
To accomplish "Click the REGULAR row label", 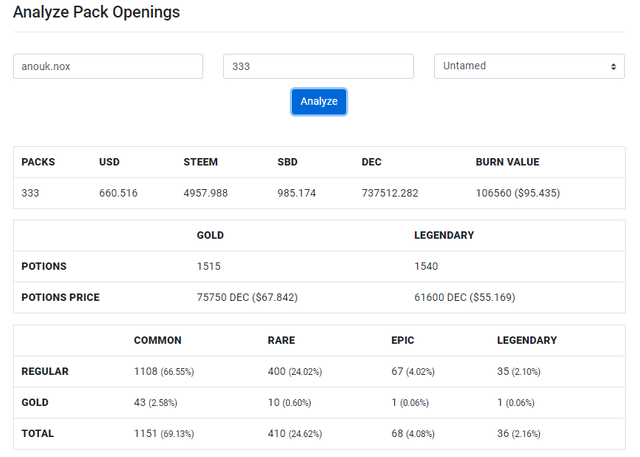I will (45, 371).
